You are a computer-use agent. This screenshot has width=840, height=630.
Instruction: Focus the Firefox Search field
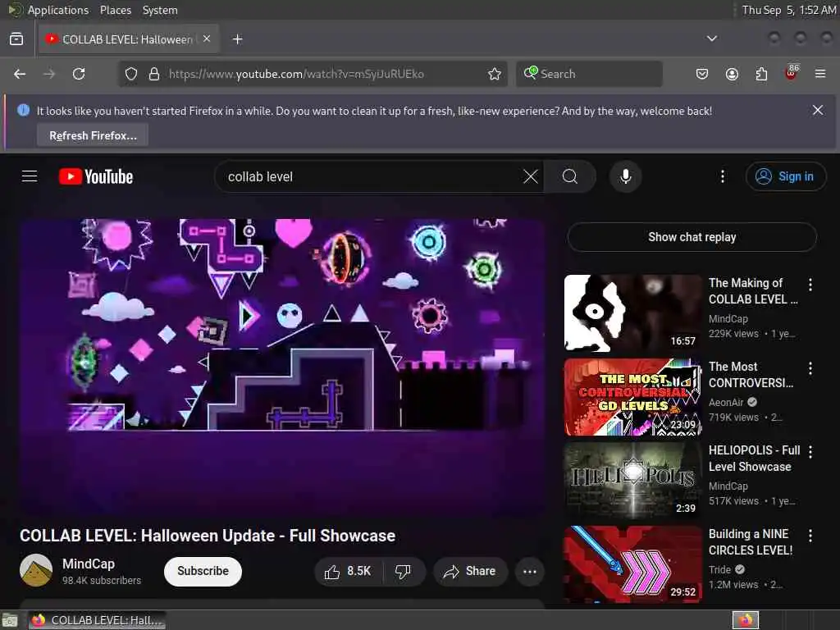point(589,74)
